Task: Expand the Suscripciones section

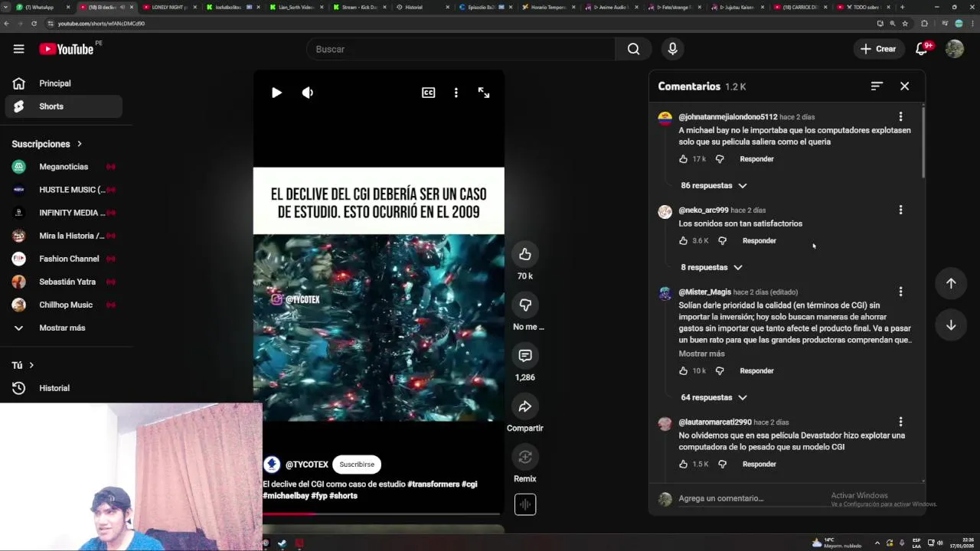Action: [x=47, y=144]
